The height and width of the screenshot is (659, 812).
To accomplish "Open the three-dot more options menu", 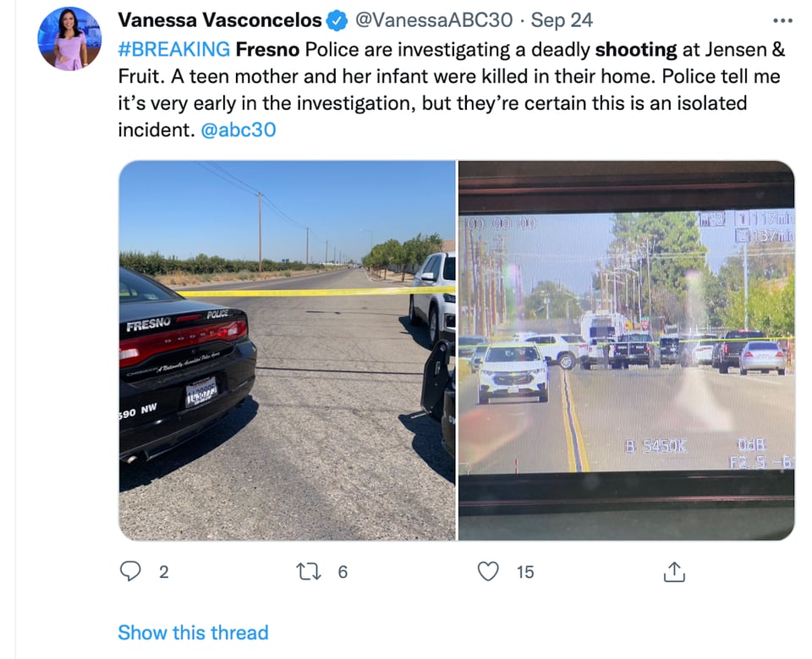I will click(x=782, y=20).
